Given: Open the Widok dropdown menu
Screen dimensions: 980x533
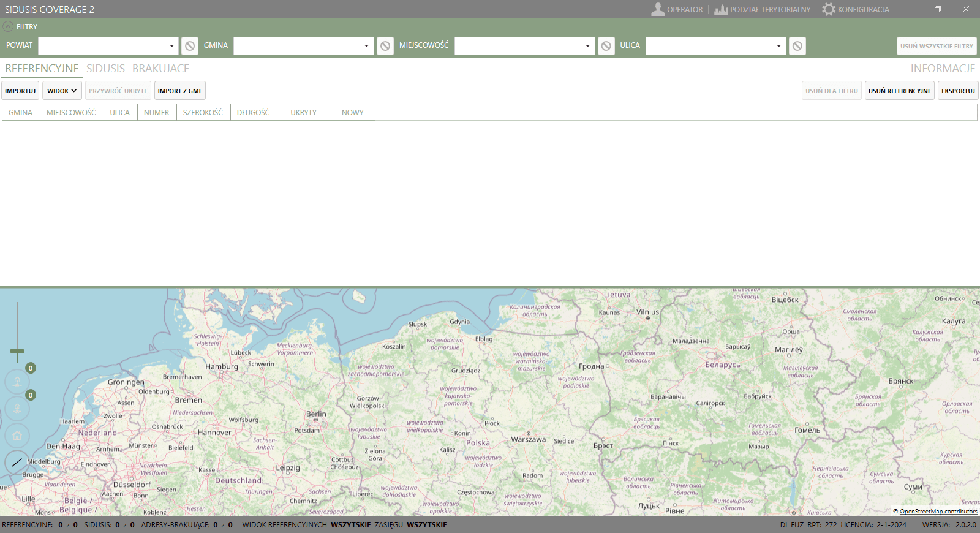Looking at the screenshot, I should click(x=62, y=91).
